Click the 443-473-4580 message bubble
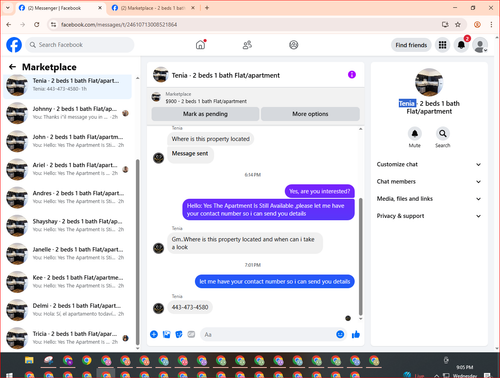The height and width of the screenshot is (378, 500). (x=190, y=307)
